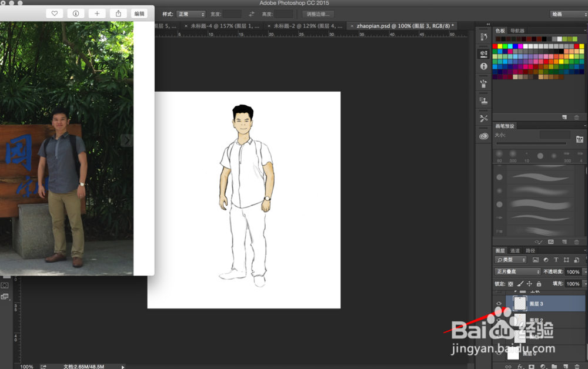Create new brush preset icon
Viewport: 588px width, 369px height.
click(x=564, y=242)
